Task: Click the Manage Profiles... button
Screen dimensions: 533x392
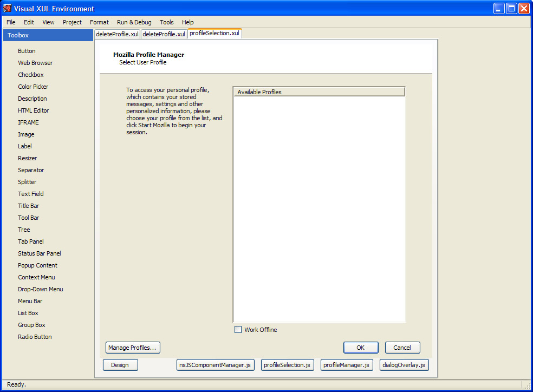Action: tap(133, 348)
